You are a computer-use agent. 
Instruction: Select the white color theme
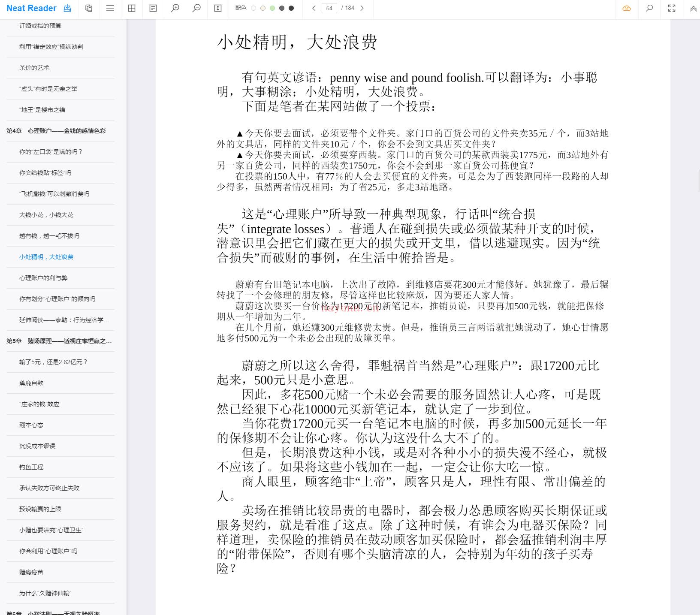(x=253, y=8)
